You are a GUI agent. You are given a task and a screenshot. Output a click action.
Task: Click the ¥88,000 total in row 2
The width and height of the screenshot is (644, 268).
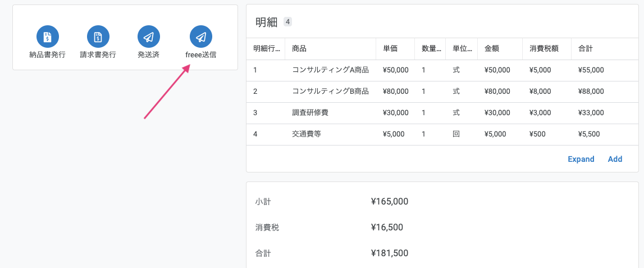point(591,92)
